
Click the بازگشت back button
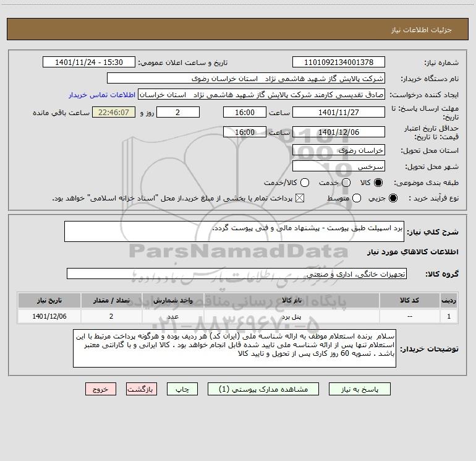click(x=142, y=389)
